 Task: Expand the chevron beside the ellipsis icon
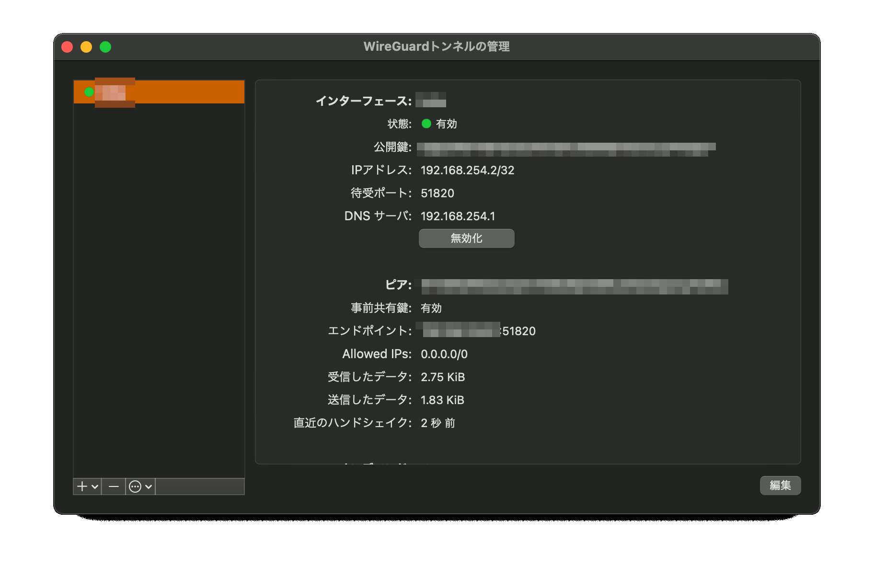(x=149, y=487)
